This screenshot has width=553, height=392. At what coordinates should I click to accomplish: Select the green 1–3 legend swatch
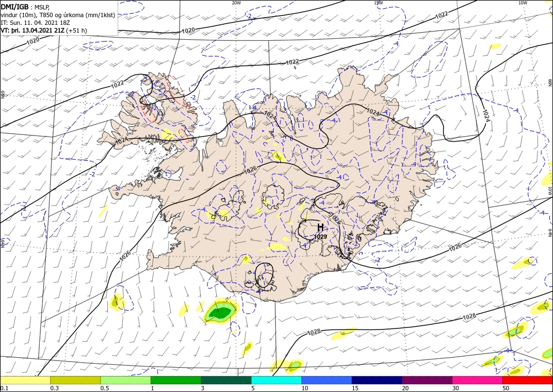click(176, 380)
